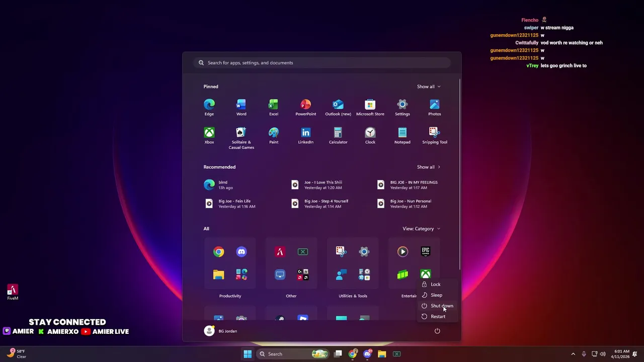Open Excel from the pinned apps
Screen dimensions: 644x362
pos(274,107)
